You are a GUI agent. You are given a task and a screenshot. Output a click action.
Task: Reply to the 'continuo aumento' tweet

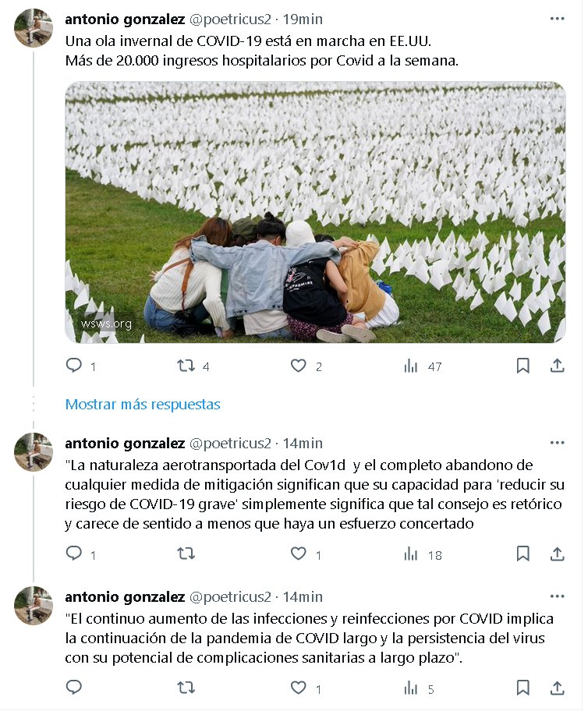coord(74,688)
